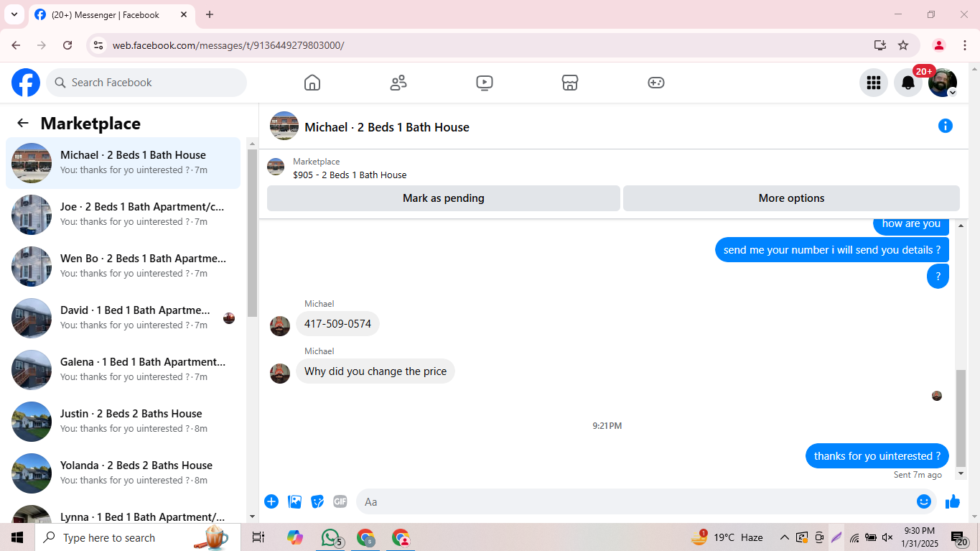980x551 pixels.
Task: Open the Friends icon in Facebook navigation
Action: 398,83
